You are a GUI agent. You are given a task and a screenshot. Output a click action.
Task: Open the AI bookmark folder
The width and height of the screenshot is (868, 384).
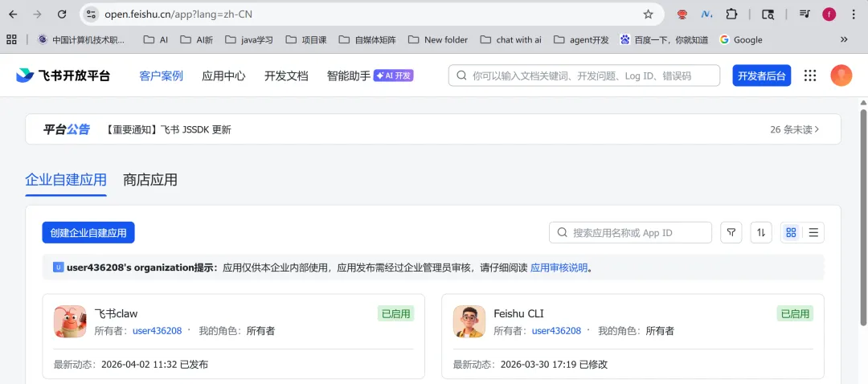156,39
